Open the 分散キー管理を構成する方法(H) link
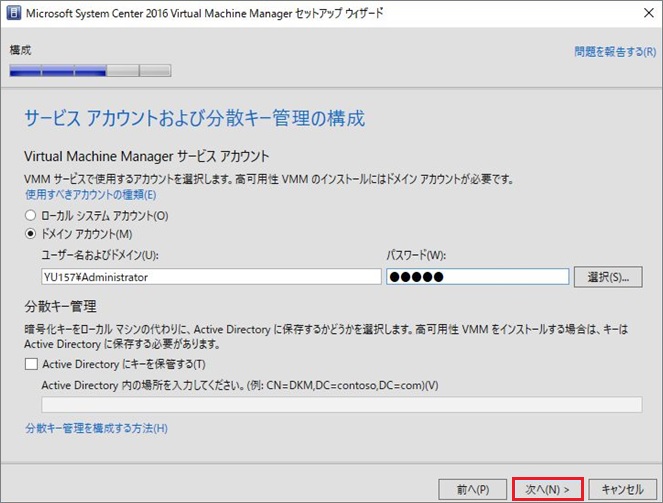663x503 pixels. tap(96, 429)
